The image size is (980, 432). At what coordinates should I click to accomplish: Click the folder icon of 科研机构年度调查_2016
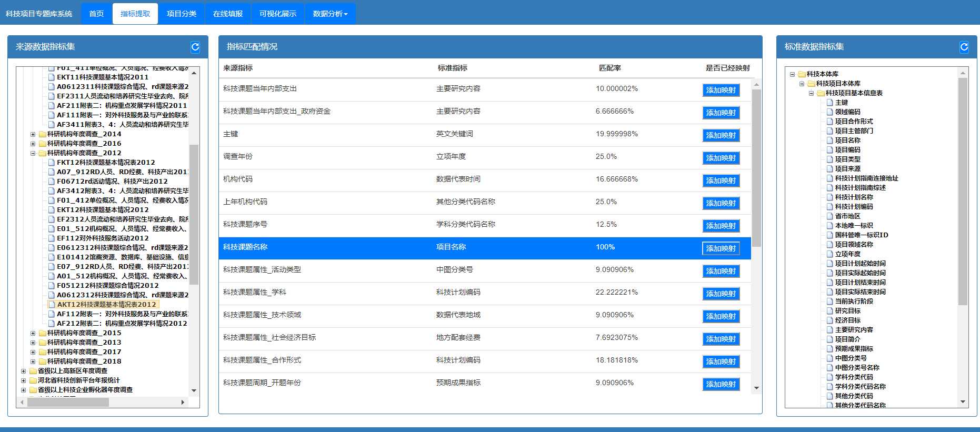click(43, 144)
